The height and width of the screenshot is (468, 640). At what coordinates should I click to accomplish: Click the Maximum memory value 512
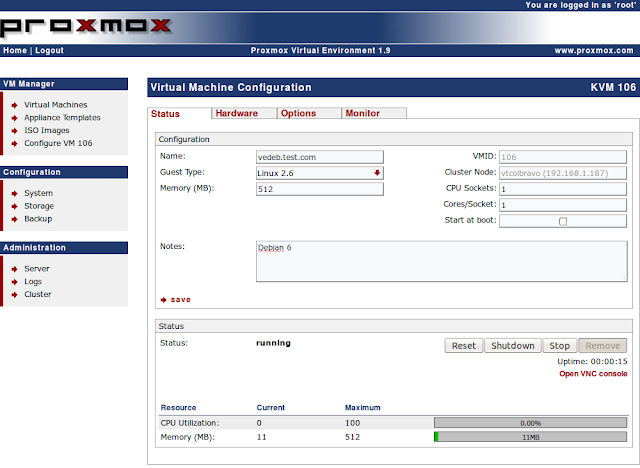point(353,437)
